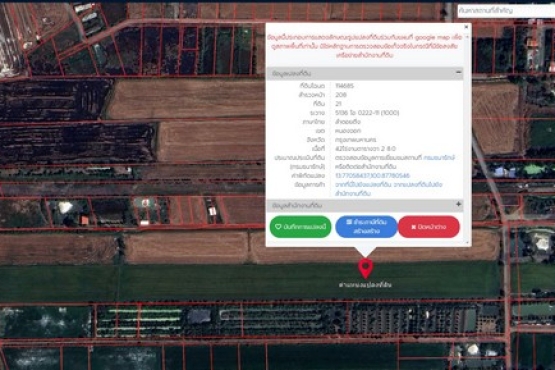
Task: Open the parcel coordinates link 13.77058437
Action: point(372,176)
